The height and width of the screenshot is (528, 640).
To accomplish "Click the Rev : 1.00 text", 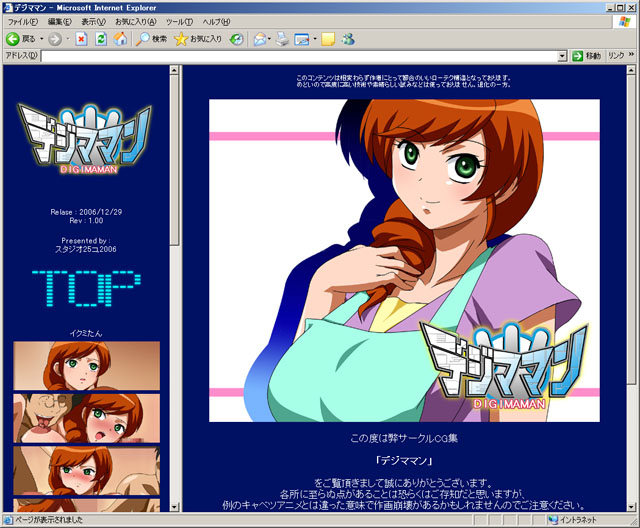I will pyautogui.click(x=86, y=221).
